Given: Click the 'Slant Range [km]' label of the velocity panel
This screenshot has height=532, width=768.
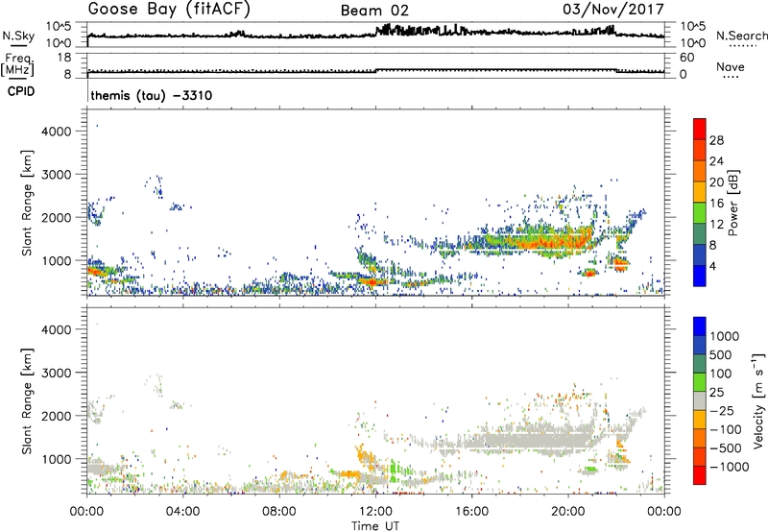Looking at the screenshot, I should pyautogui.click(x=27, y=400).
